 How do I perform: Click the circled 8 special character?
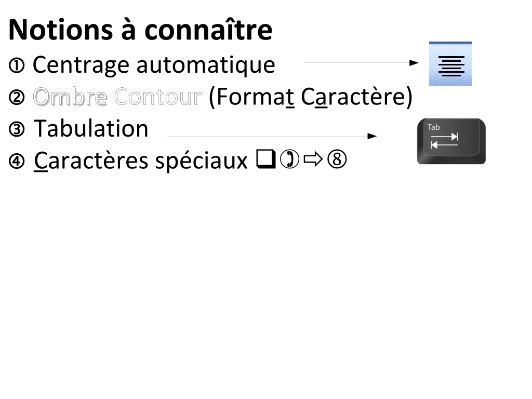coord(337,159)
